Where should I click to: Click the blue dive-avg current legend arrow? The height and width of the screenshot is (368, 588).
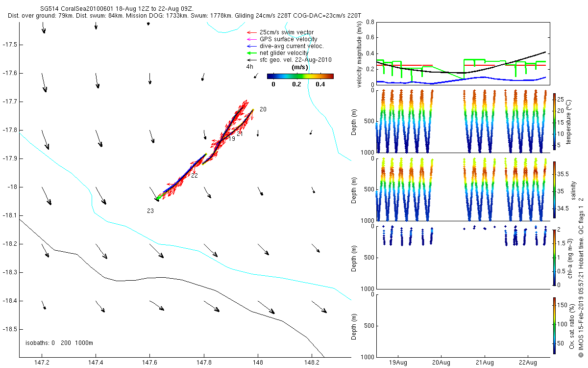pos(252,46)
